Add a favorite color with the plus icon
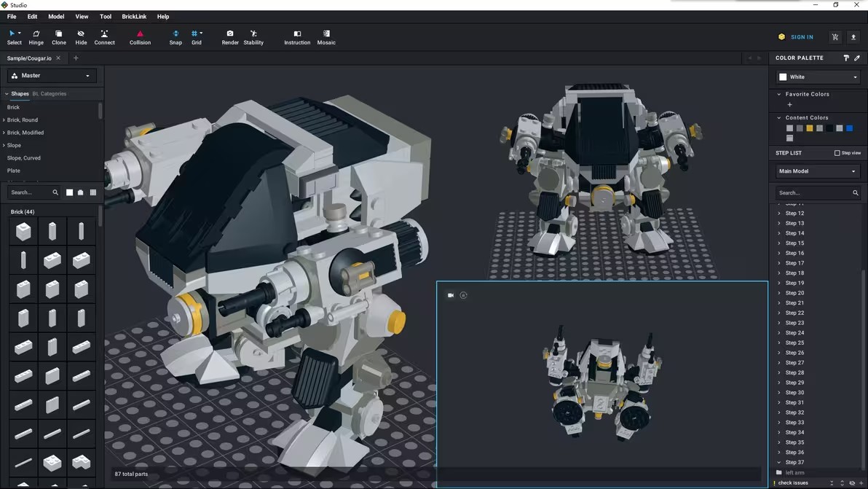Image resolution: width=868 pixels, height=489 pixels. pos(789,105)
